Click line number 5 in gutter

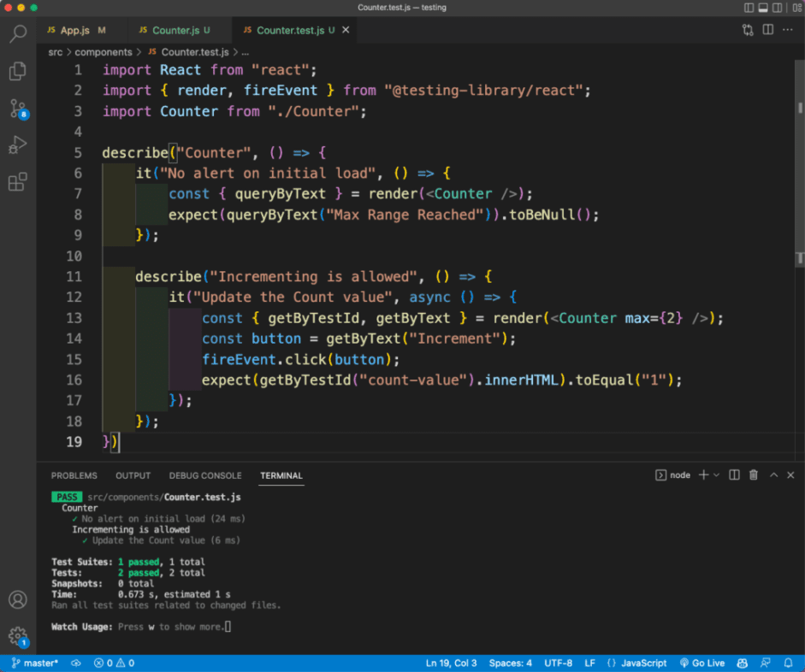pyautogui.click(x=78, y=152)
